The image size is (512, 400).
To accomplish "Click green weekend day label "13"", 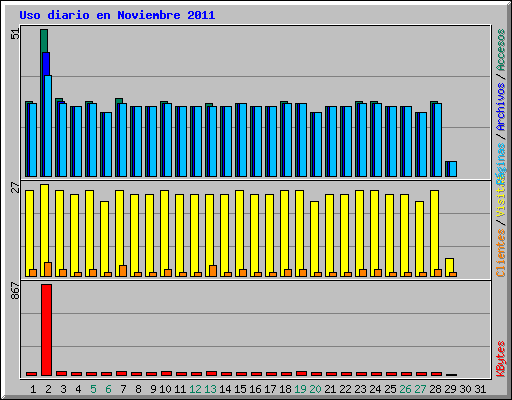I will coord(210,389).
